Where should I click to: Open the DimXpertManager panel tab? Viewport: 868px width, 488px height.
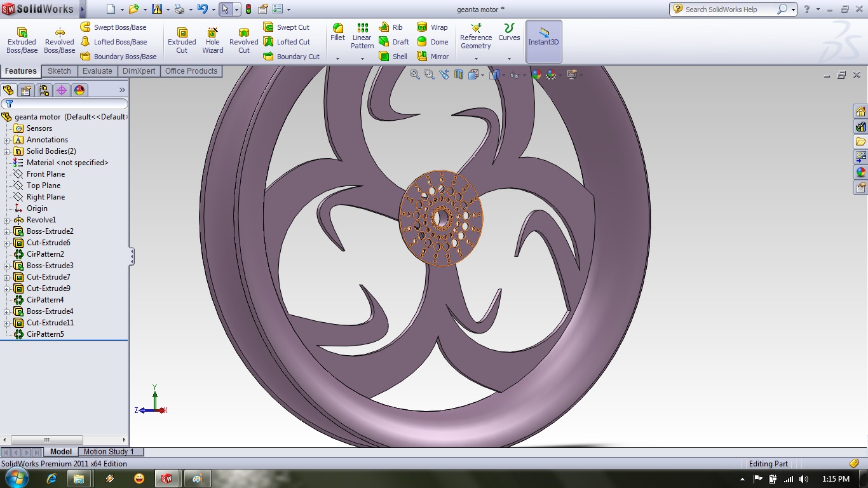tap(62, 90)
